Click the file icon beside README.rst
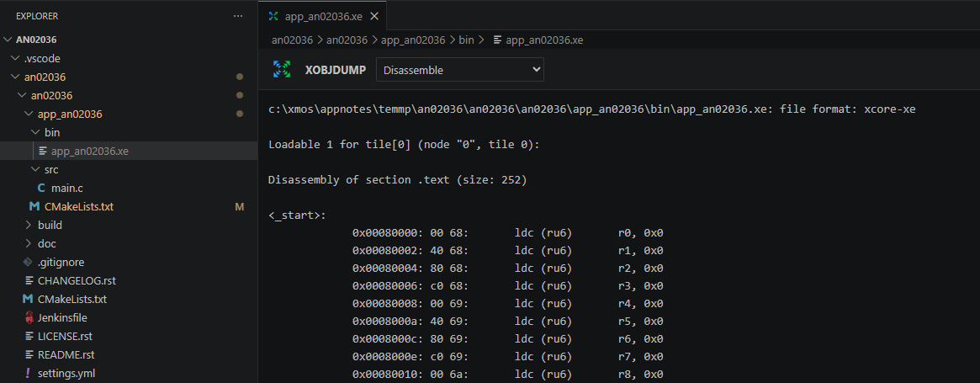 coord(29,355)
